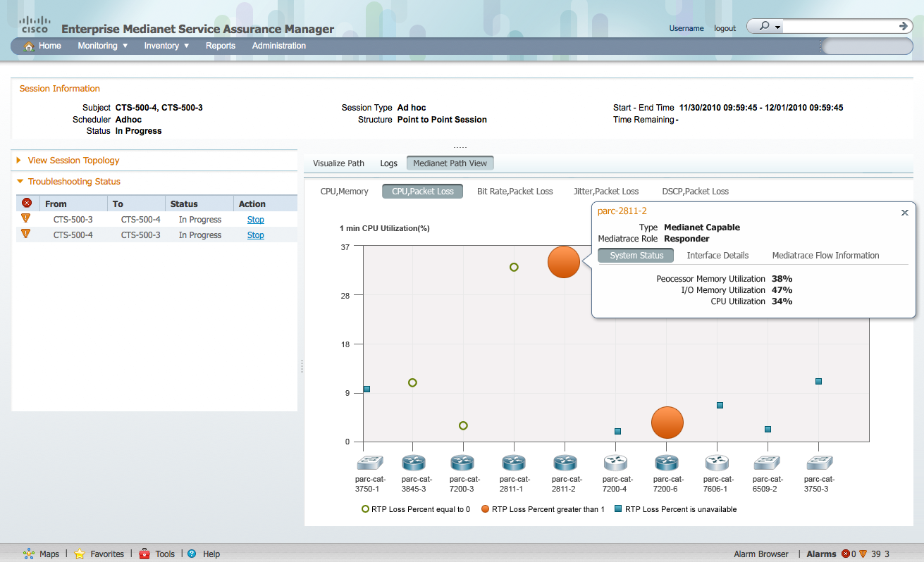
Task: Open Mediatrace Flow Information tab in popup
Action: tap(826, 256)
